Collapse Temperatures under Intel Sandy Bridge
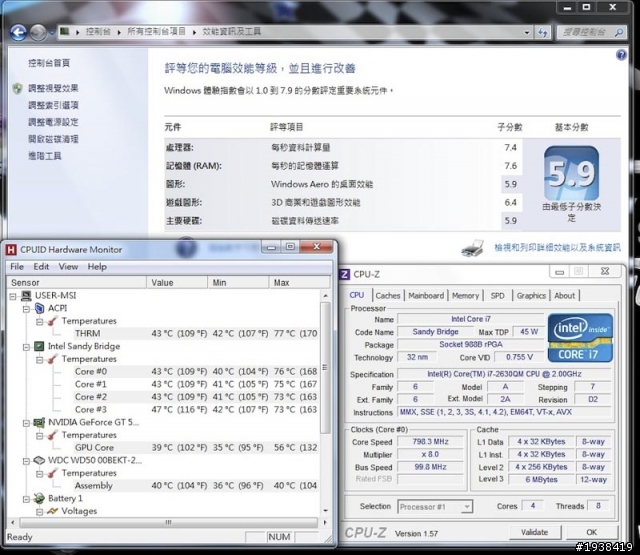 tap(40, 360)
